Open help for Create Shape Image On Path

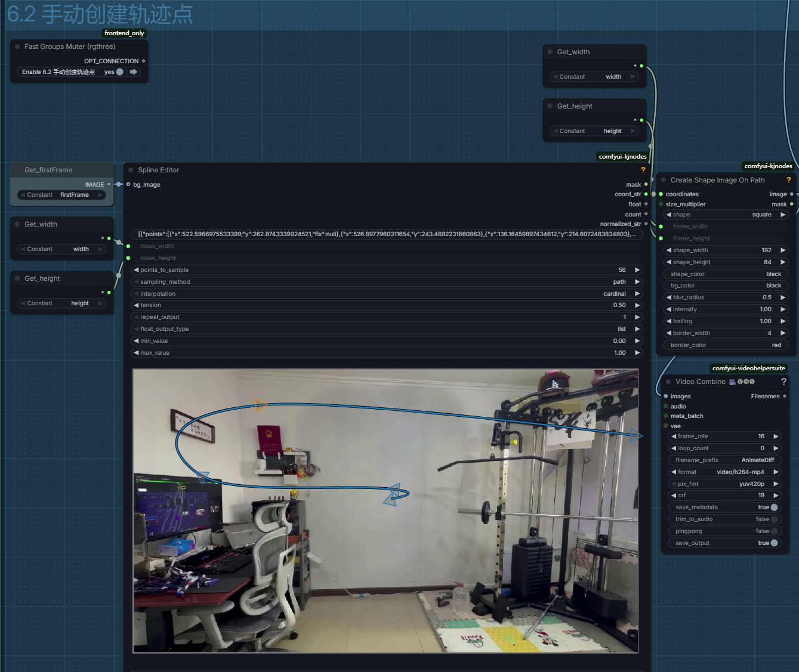click(788, 180)
